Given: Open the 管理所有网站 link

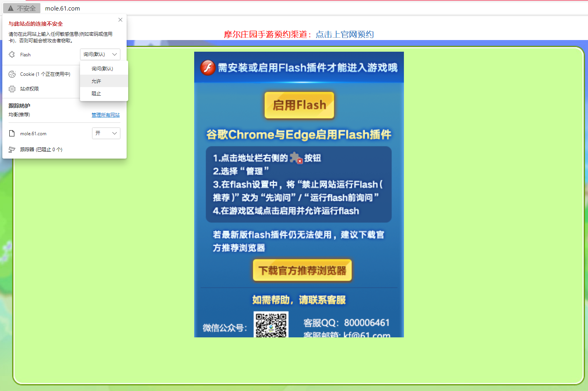Looking at the screenshot, I should (x=105, y=115).
